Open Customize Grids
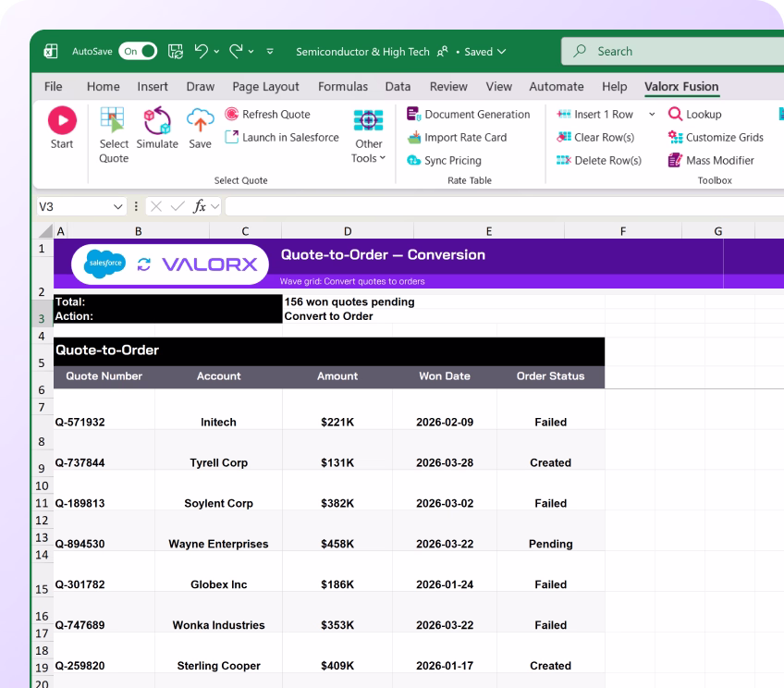Viewport: 784px width, 688px height. tap(716, 137)
